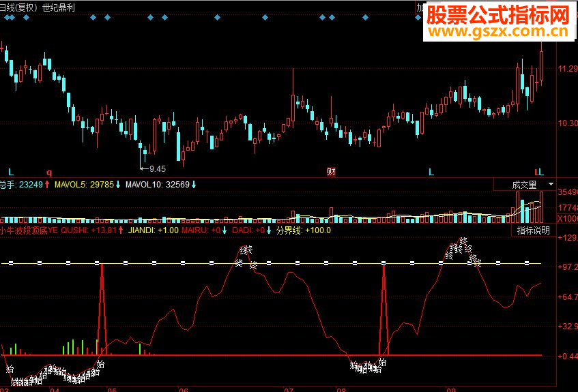The height and width of the screenshot is (392, 578).
Task: Click the 小牛波段顶底YE indicator name
Action: (x=29, y=230)
